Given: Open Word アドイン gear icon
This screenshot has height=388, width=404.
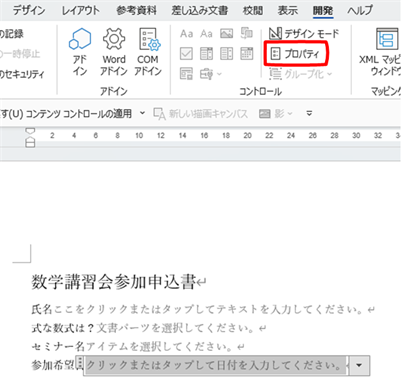Looking at the screenshot, I should (114, 52).
